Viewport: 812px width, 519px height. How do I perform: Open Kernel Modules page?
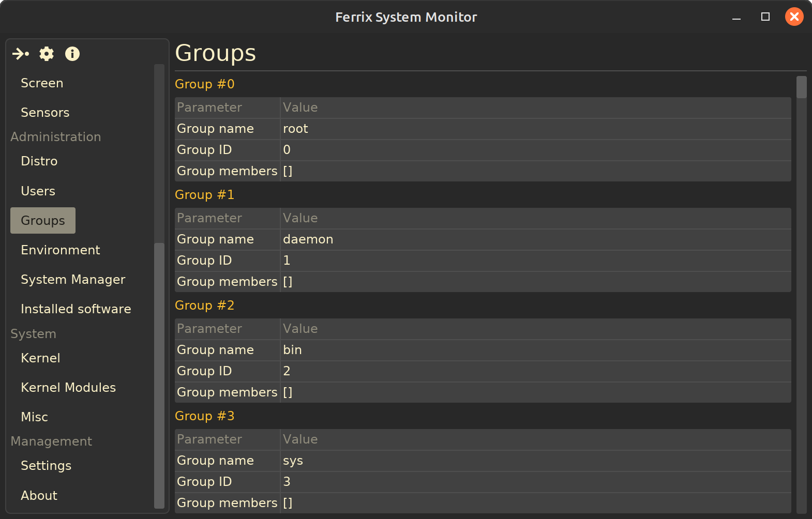tap(68, 388)
